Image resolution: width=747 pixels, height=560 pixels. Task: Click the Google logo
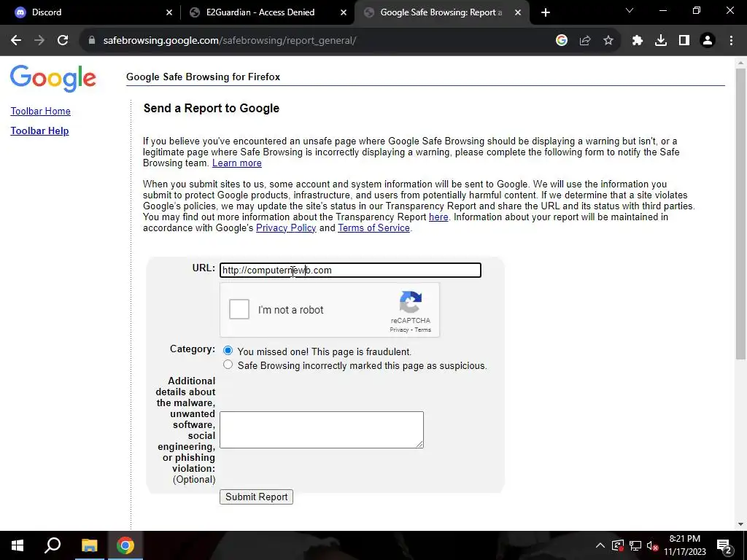coord(53,79)
